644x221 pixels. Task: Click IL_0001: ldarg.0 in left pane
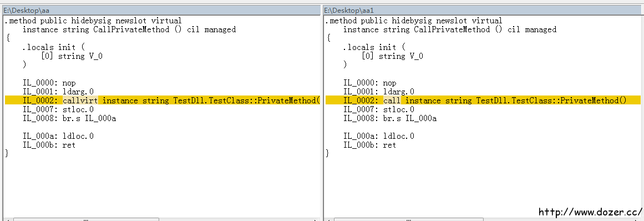click(58, 92)
